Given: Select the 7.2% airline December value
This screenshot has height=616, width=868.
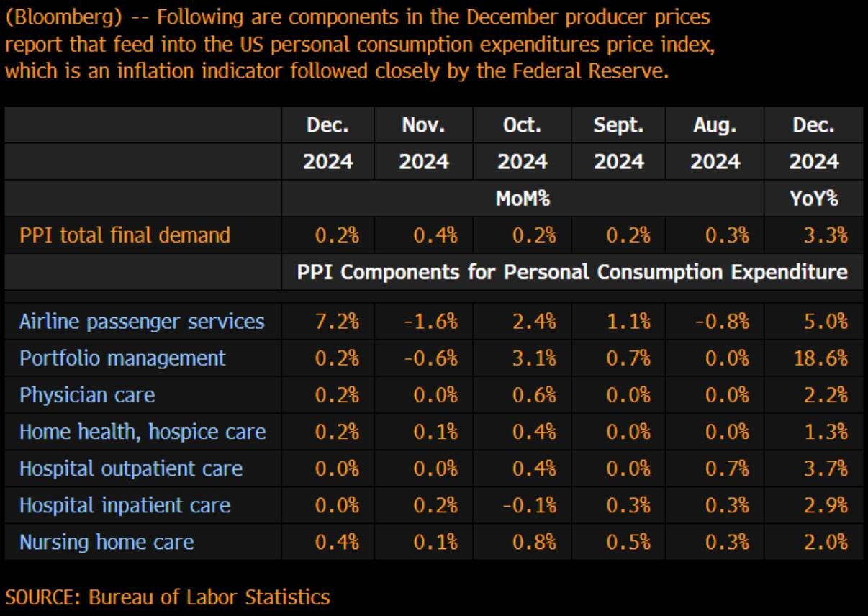Looking at the screenshot, I should point(337,321).
